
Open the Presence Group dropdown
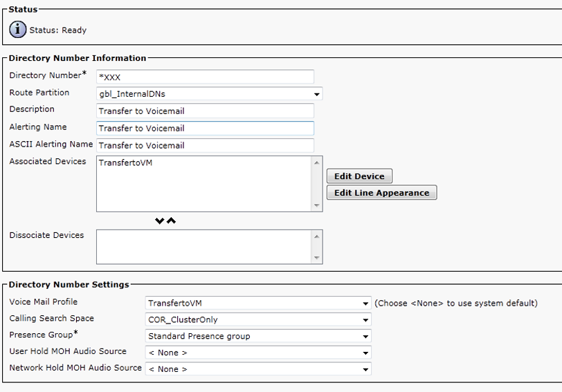pyautogui.click(x=259, y=336)
